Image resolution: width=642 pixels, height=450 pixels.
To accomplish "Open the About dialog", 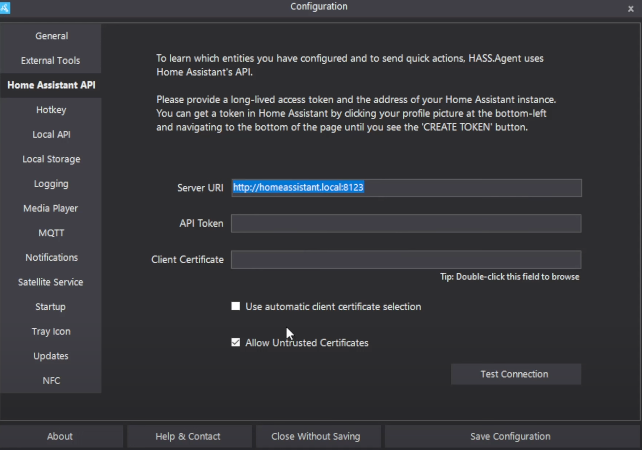I will click(x=61, y=436).
